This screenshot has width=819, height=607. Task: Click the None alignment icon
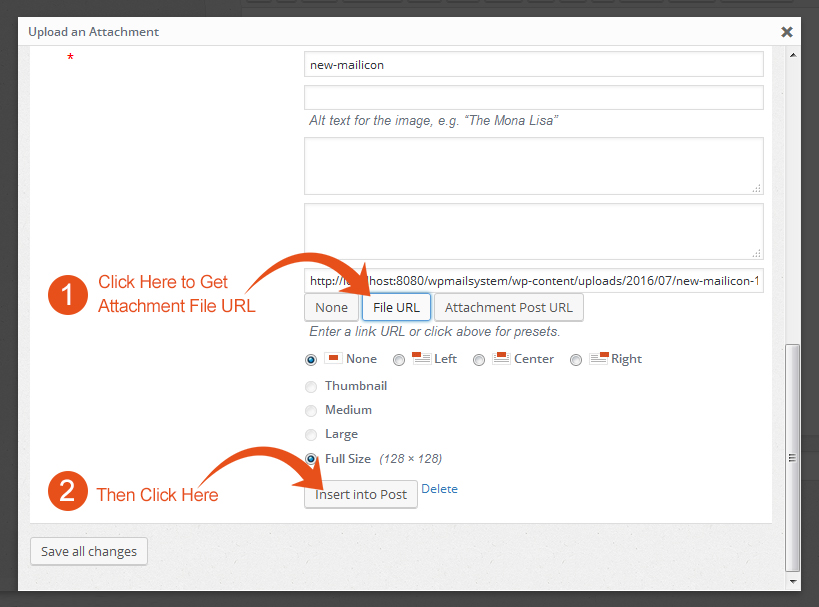pos(333,358)
